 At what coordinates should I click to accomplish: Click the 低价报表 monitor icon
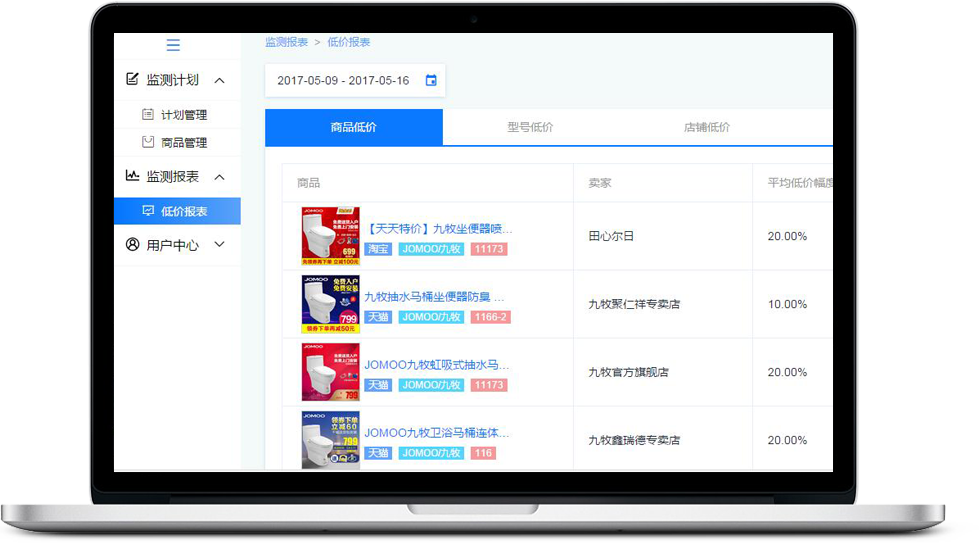[148, 211]
